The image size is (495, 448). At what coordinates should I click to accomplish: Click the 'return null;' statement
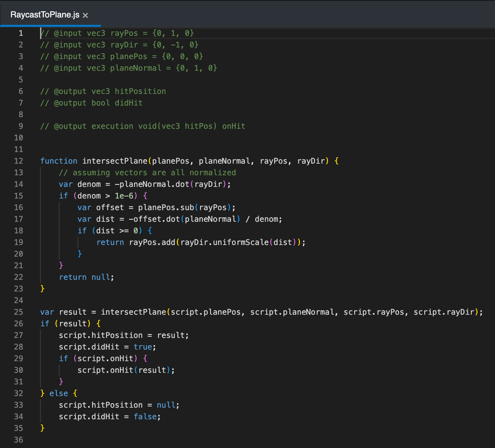(86, 277)
